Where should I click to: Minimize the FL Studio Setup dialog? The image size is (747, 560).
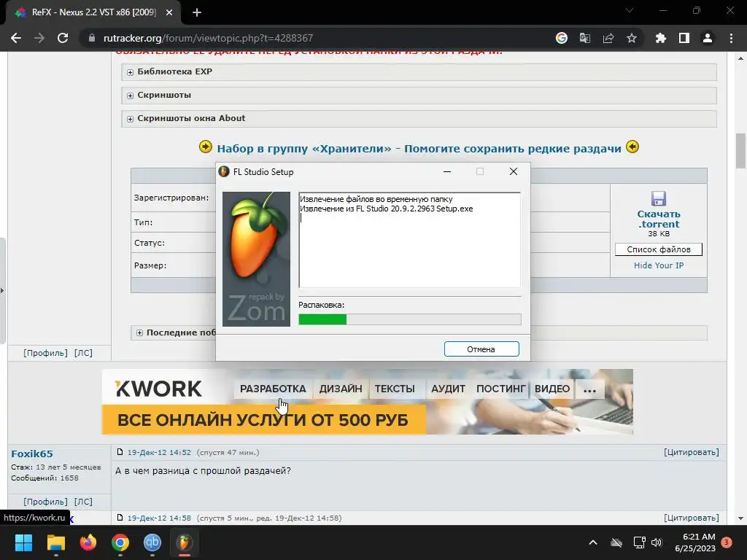coord(447,171)
